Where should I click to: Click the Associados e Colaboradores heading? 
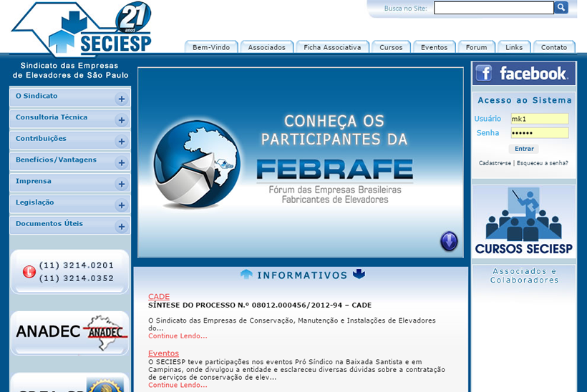click(x=524, y=275)
